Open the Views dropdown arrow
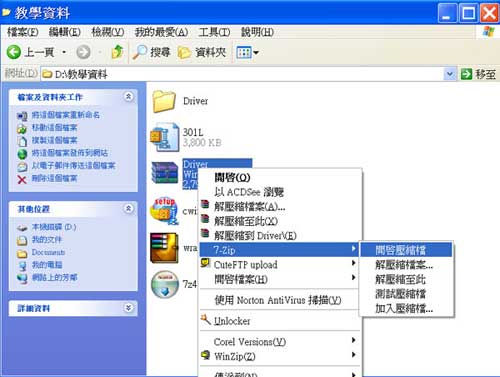The width and height of the screenshot is (500, 377). 256,52
